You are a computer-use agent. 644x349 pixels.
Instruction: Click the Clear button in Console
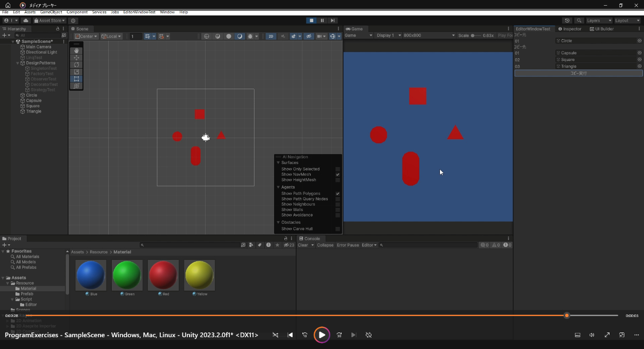(303, 245)
